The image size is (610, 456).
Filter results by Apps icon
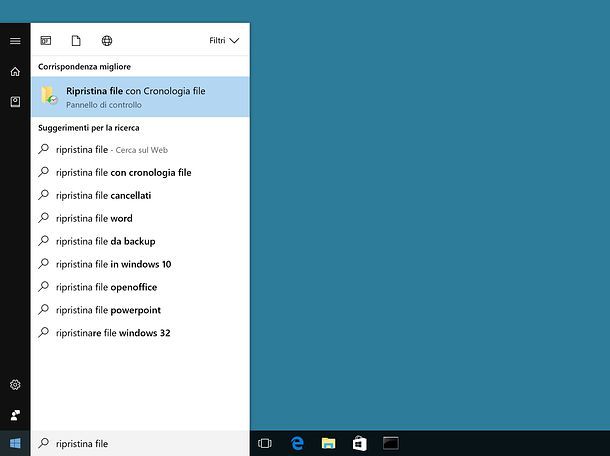46,40
